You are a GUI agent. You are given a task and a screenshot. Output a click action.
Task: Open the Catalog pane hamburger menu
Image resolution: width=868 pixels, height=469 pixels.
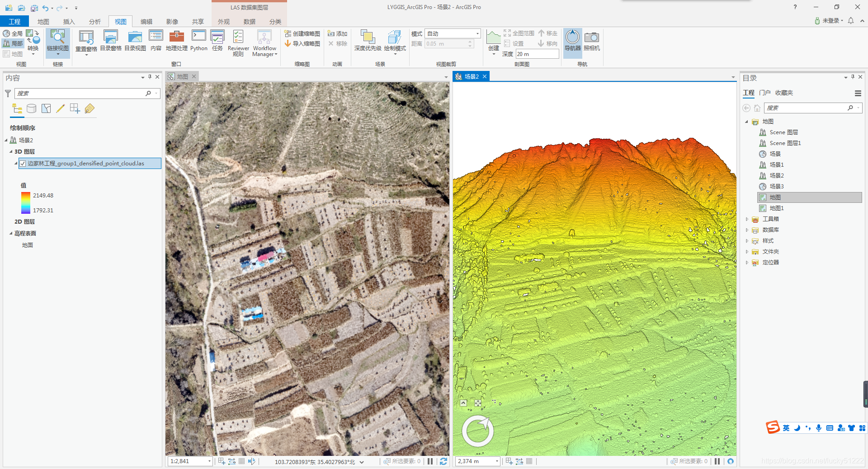858,94
